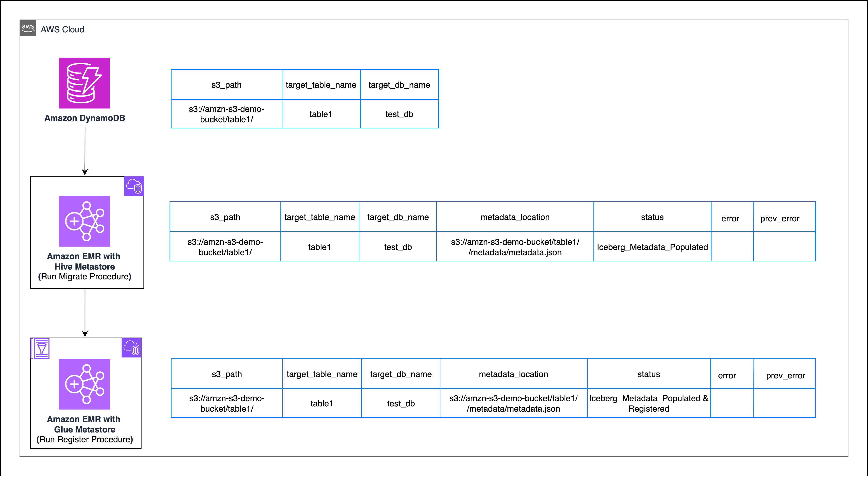
Task: Select the s3_path column header in first table
Action: (226, 84)
